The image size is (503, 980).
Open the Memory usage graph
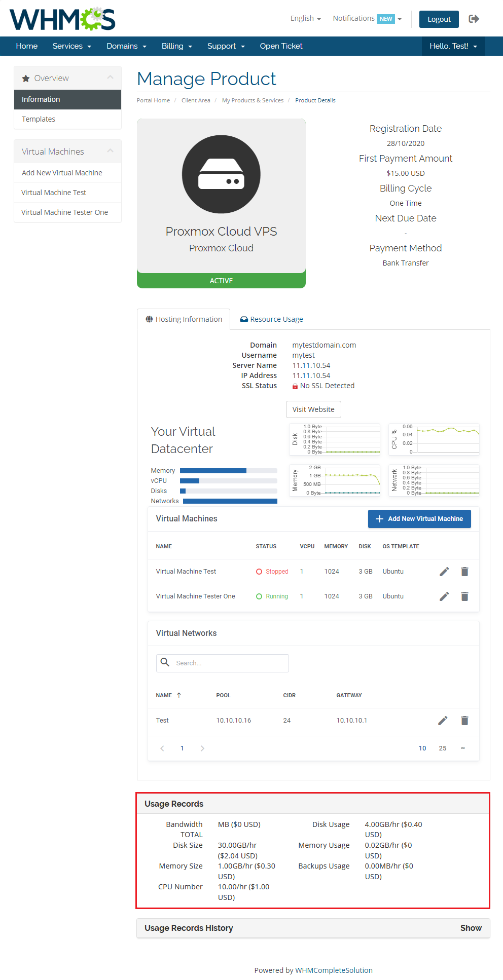coord(335,480)
